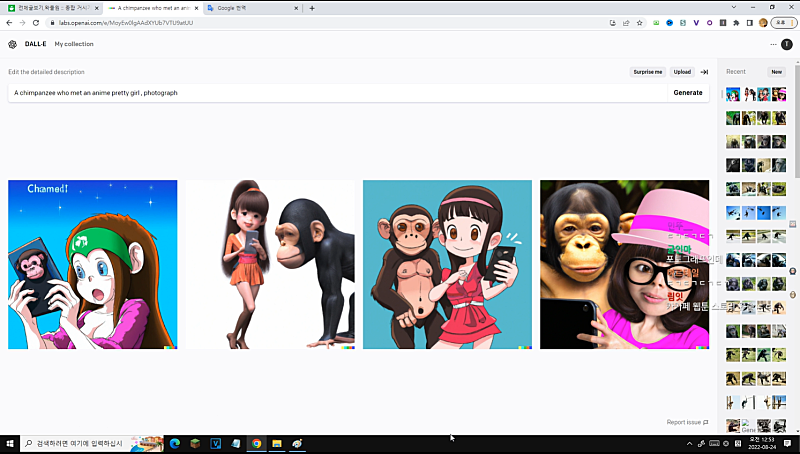Click the share page icon in address bar
Image resolution: width=800 pixels, height=454 pixels.
625,22
